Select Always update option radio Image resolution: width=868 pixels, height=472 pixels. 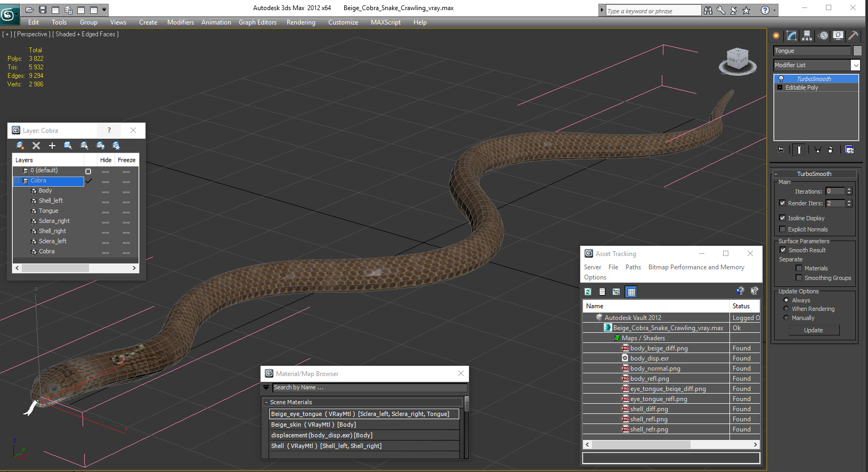(786, 300)
